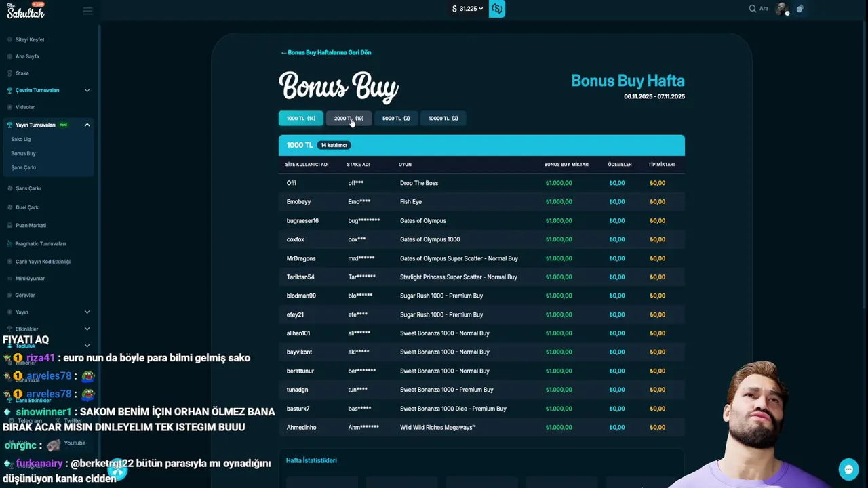Screen dimensions: 868x488
Task: Click the Siteyi Keşfet sidebar icon
Action: [9, 39]
